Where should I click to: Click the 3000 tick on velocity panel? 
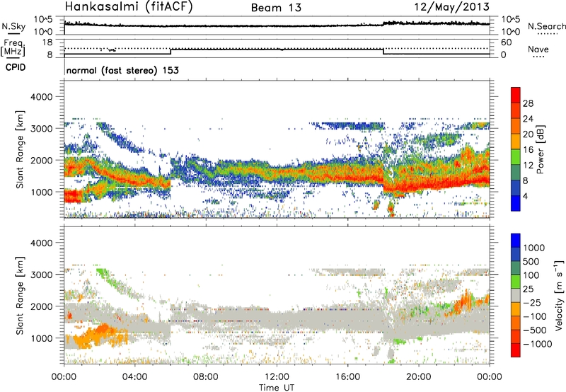click(42, 275)
